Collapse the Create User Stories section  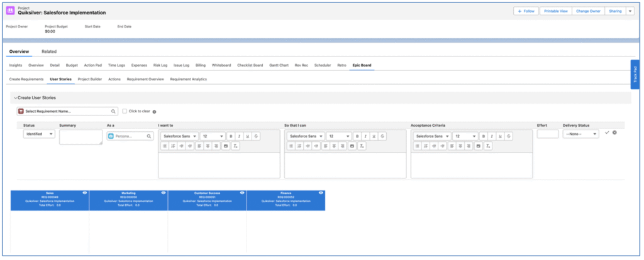(x=16, y=98)
